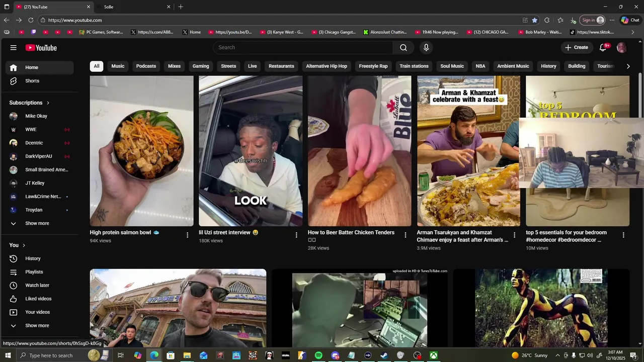
Task: Open the notifications bell
Action: tap(603, 47)
